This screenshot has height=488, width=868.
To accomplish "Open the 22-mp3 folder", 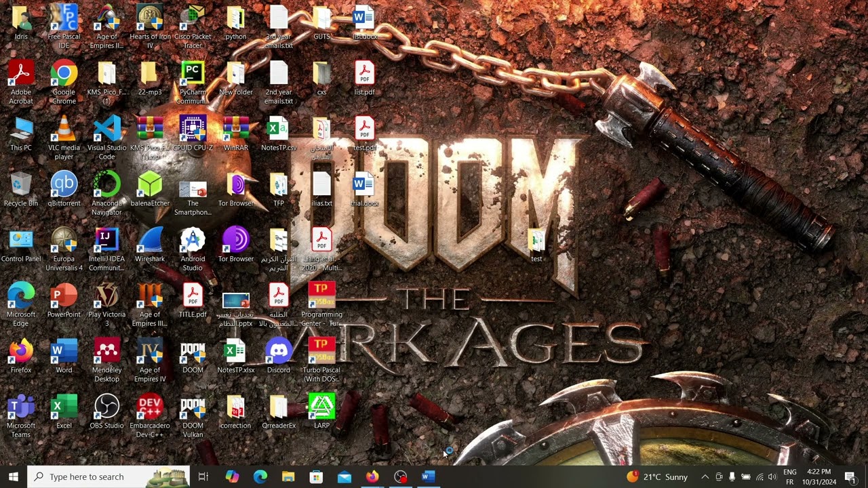I will click(150, 78).
